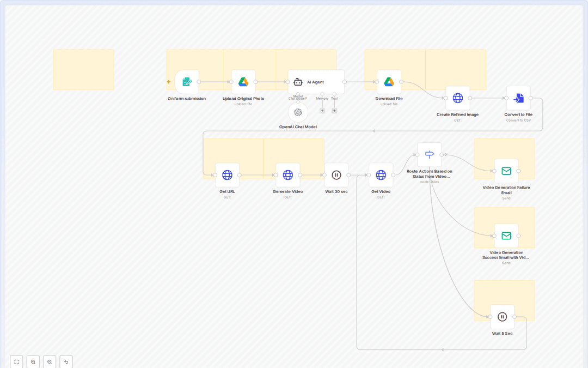Viewport: 588px width, 368px height.
Task: Add a Tool to the AI Agent
Action: click(x=334, y=110)
